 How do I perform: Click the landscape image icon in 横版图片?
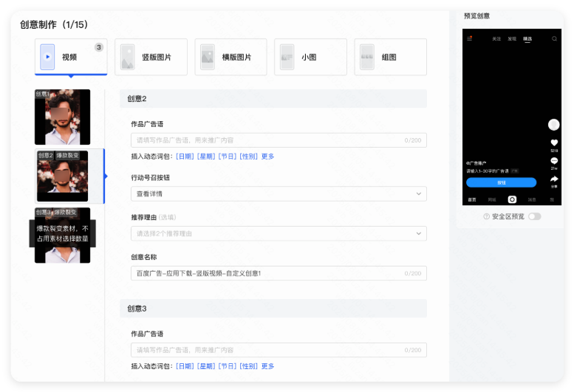pos(207,57)
